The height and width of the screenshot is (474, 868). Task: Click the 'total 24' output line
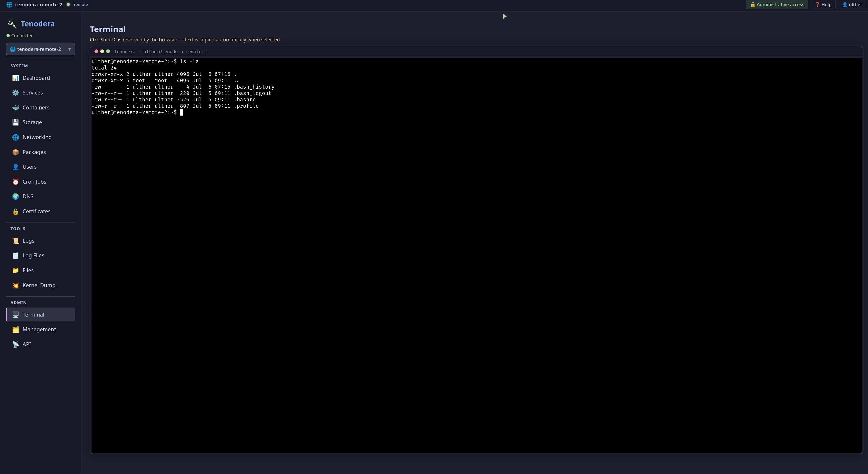click(x=104, y=68)
